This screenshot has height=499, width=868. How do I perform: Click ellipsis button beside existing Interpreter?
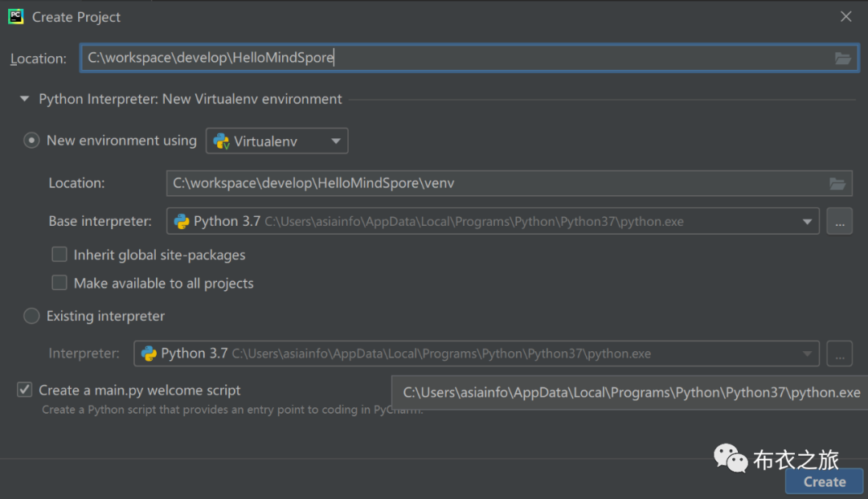click(840, 354)
